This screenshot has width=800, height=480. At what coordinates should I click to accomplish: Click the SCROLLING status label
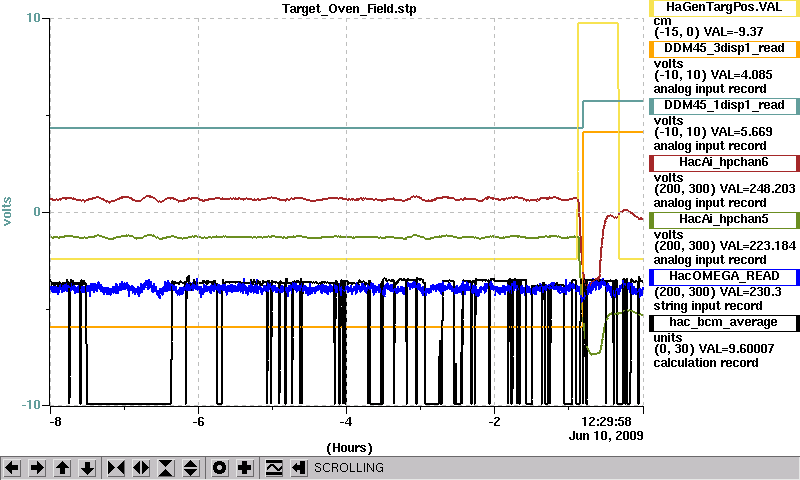(x=349, y=468)
